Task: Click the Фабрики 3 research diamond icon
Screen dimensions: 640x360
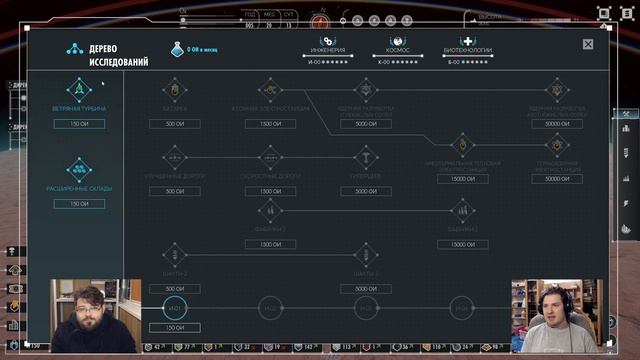Action: click(x=462, y=211)
